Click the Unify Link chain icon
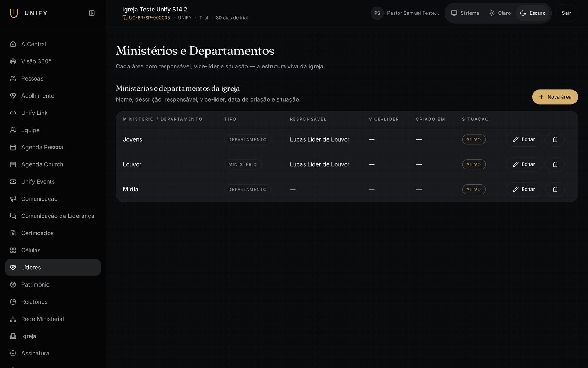The image size is (588, 368). click(13, 113)
